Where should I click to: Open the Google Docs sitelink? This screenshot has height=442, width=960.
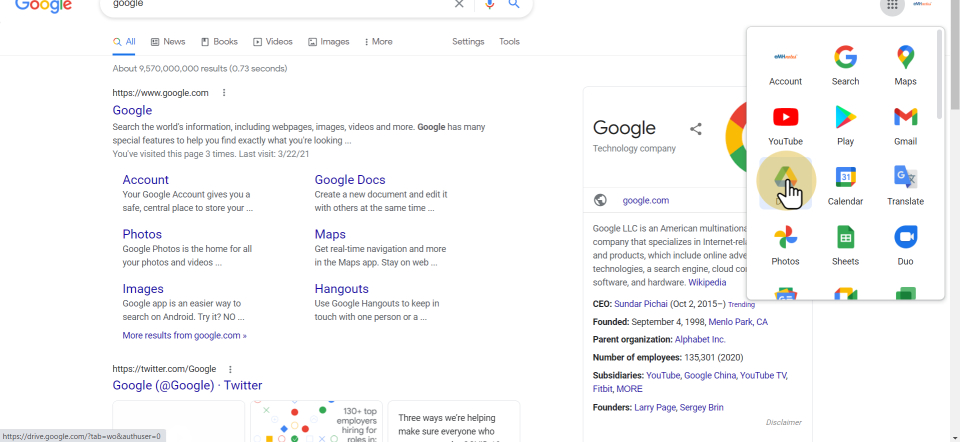coord(349,180)
